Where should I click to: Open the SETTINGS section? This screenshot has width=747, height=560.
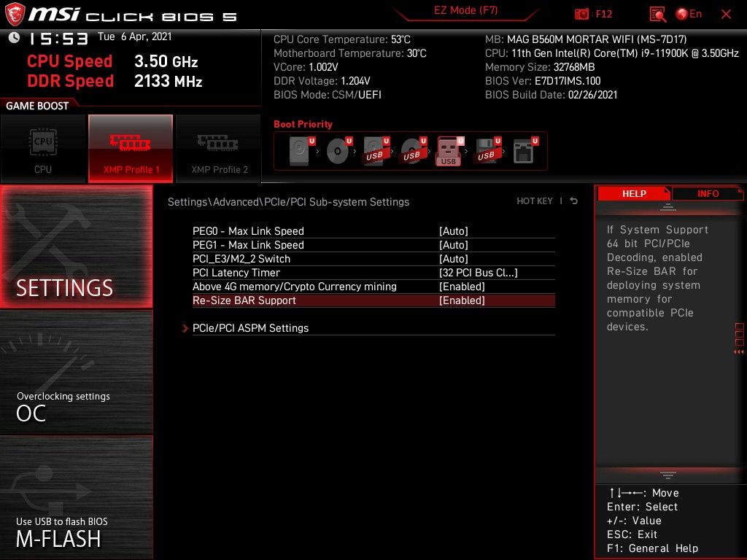point(77,246)
